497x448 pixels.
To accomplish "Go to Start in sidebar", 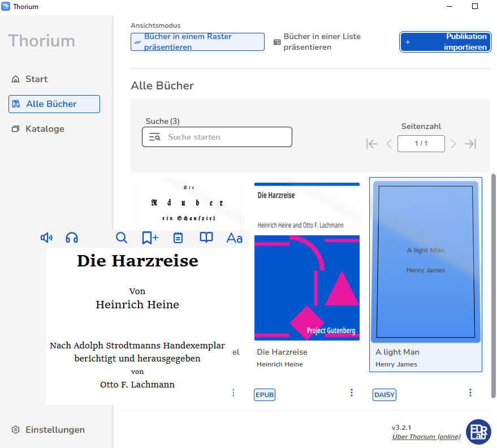I will tap(36, 79).
